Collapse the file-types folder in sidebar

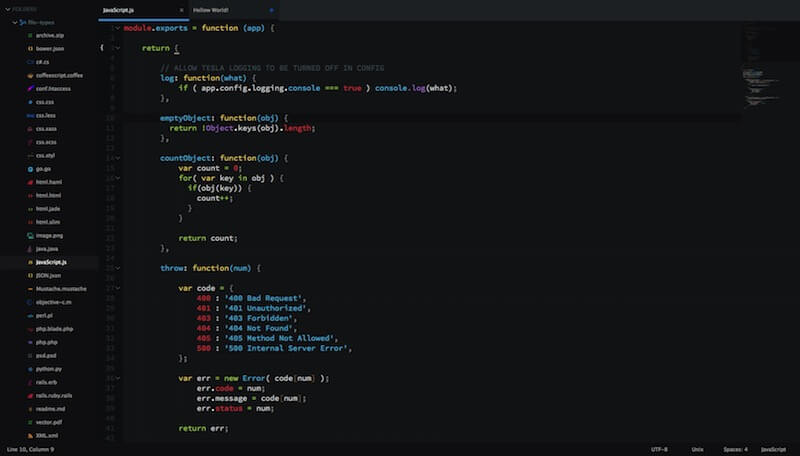click(17, 21)
